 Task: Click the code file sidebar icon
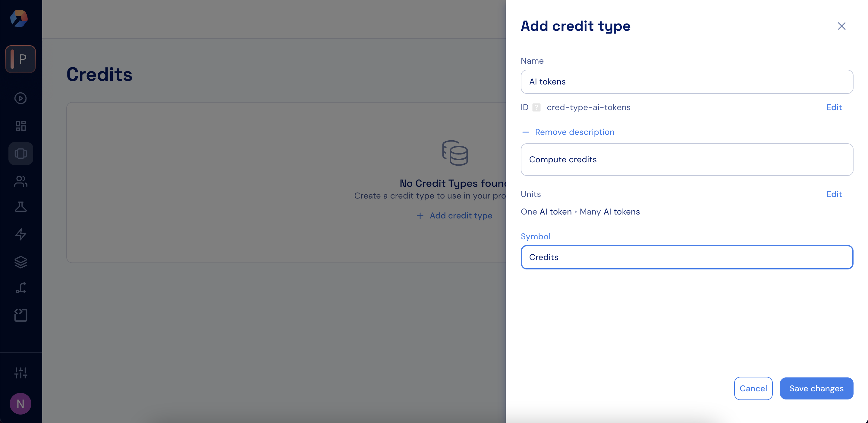coord(20,315)
